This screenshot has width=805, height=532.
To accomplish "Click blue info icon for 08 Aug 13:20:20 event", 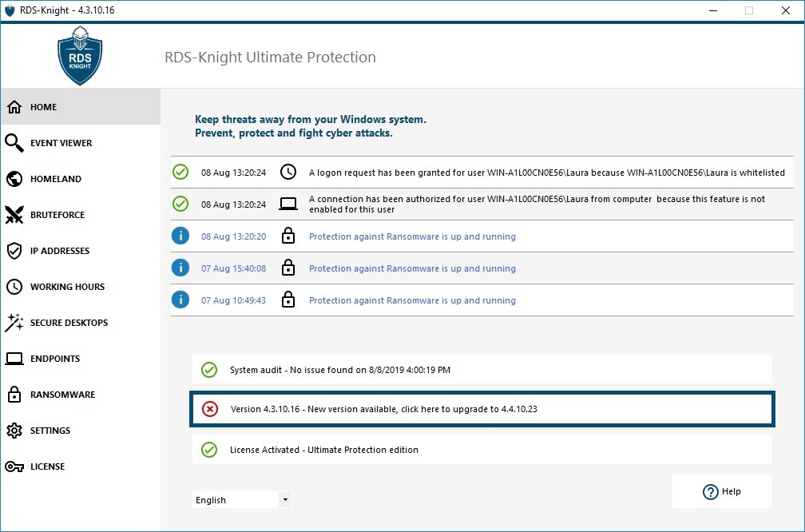I will (x=180, y=236).
